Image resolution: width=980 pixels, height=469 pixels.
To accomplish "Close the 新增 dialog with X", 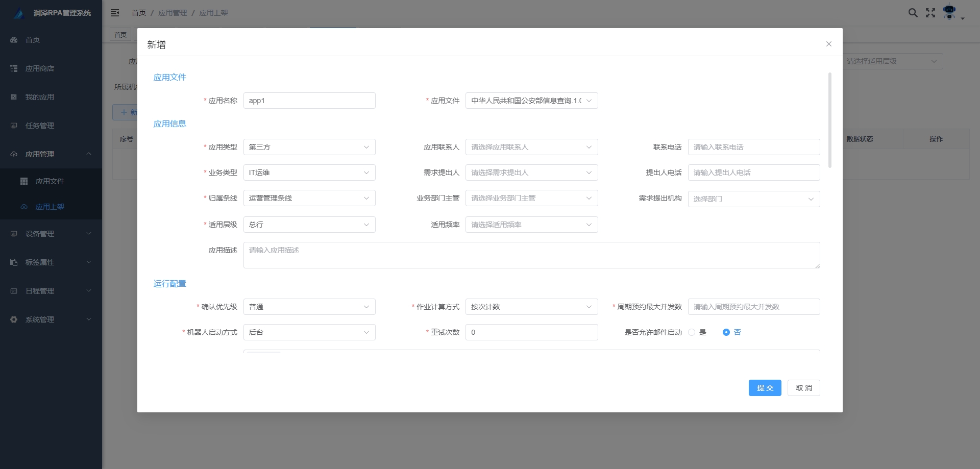I will 829,44.
